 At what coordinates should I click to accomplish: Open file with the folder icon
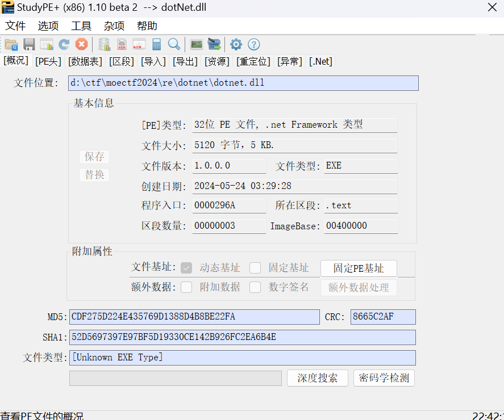[x=11, y=44]
